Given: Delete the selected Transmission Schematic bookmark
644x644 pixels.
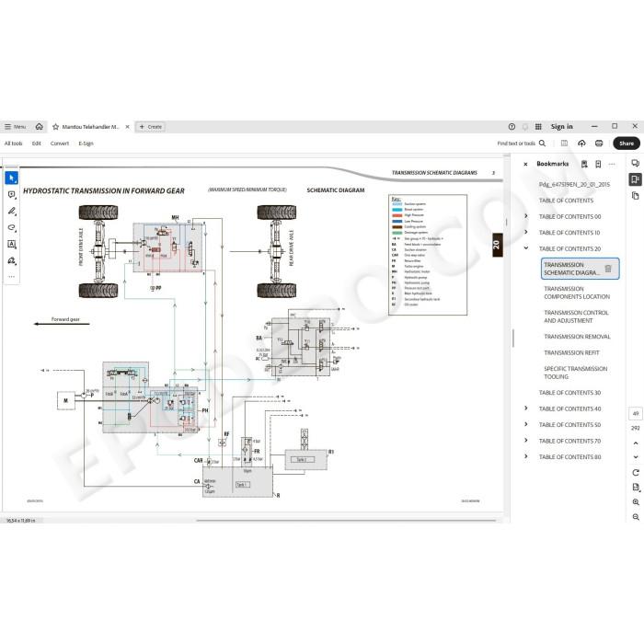Looking at the screenshot, I should [608, 269].
